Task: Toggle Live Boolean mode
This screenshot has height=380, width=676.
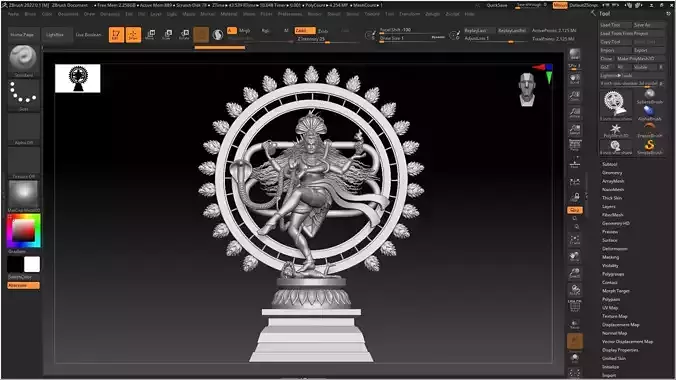Action: coord(88,35)
